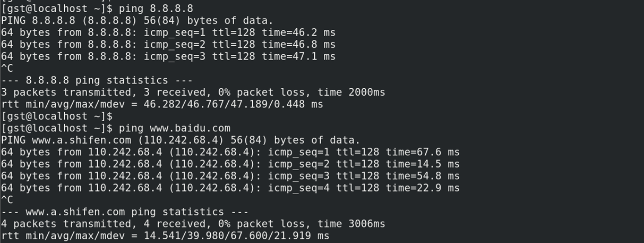Image resolution: width=644 pixels, height=243 pixels.
Task: Click the reply line showing time=47.1 ms
Action: click(168, 56)
